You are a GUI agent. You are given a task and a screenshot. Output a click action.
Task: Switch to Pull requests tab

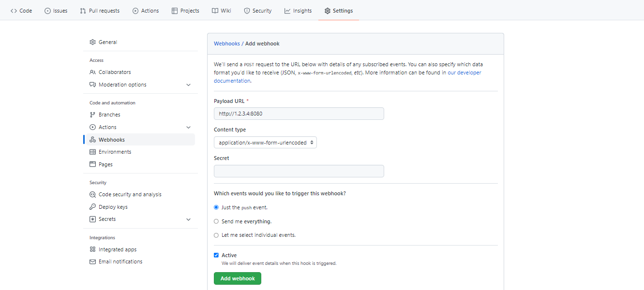[x=100, y=11]
